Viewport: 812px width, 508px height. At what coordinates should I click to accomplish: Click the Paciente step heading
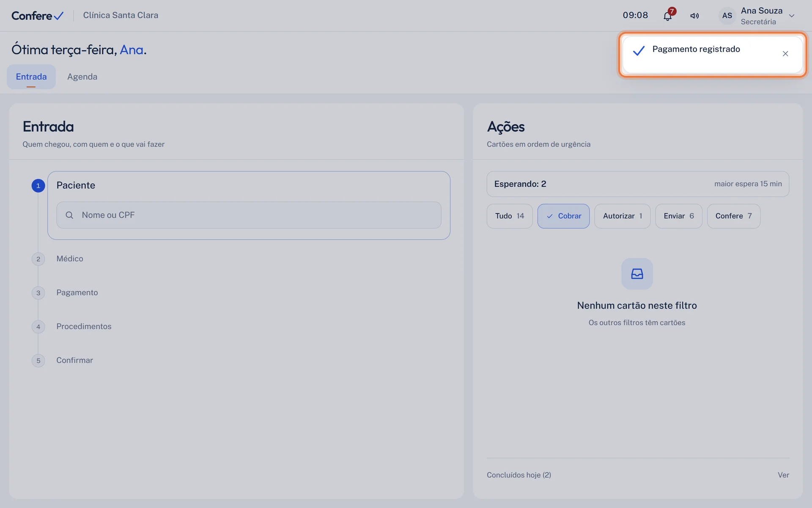[x=76, y=185]
